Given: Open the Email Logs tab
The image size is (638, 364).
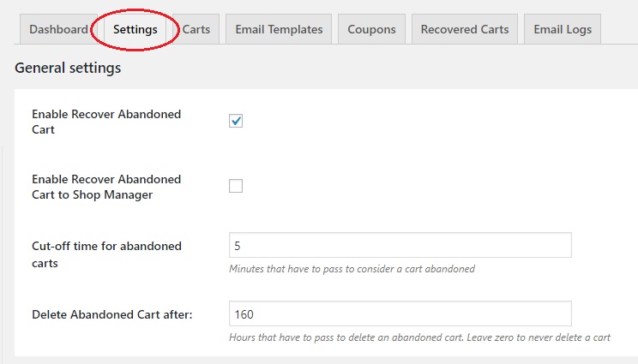Looking at the screenshot, I should 562,29.
